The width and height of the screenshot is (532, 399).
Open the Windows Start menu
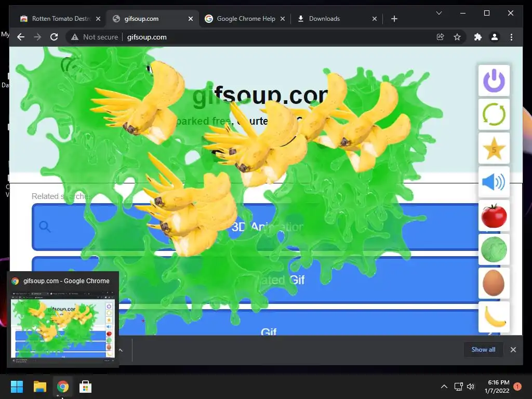17,387
